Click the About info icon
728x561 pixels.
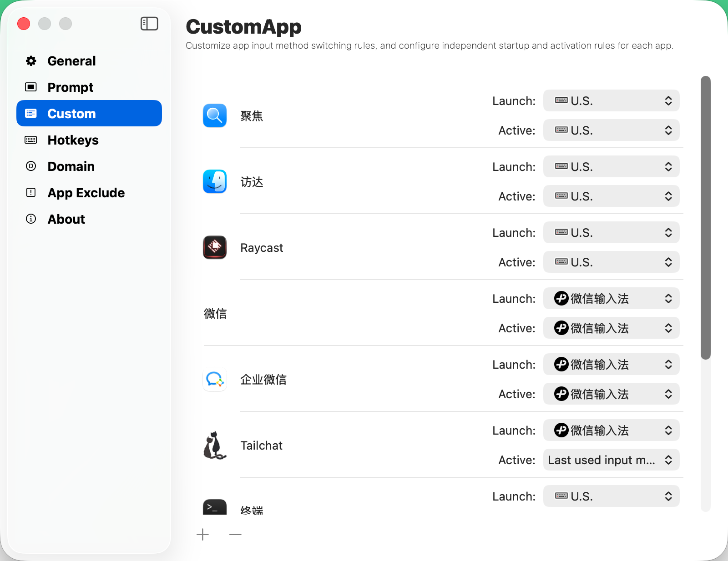point(31,219)
